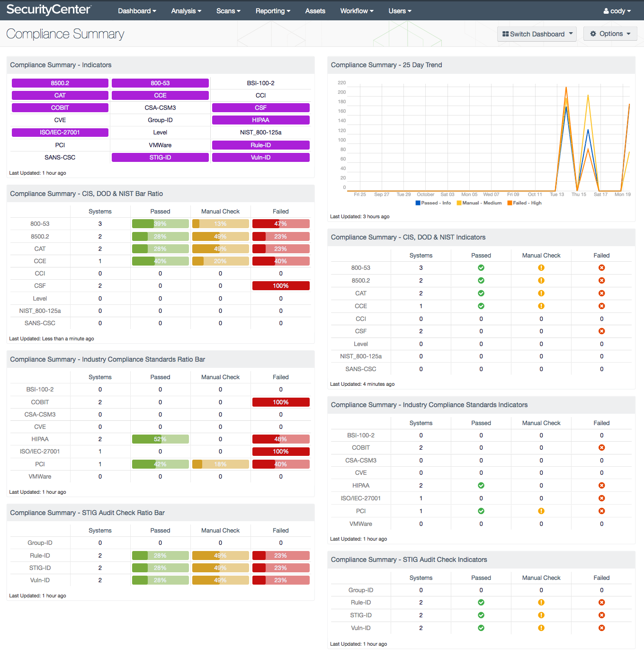This screenshot has width=644, height=658.
Task: Toggle Passed - Info series in chart legend
Action: (x=433, y=203)
